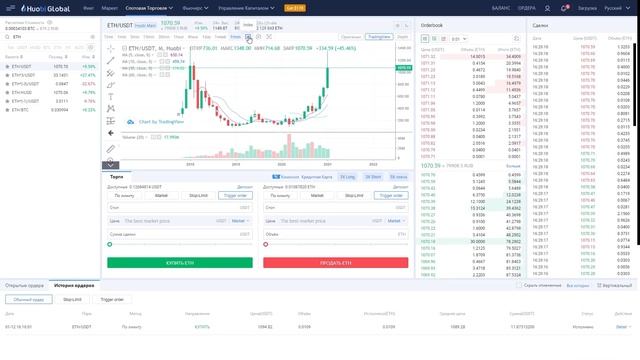Click the orderbook settings icon at right
Screen dimensions: 640x360
point(516,38)
